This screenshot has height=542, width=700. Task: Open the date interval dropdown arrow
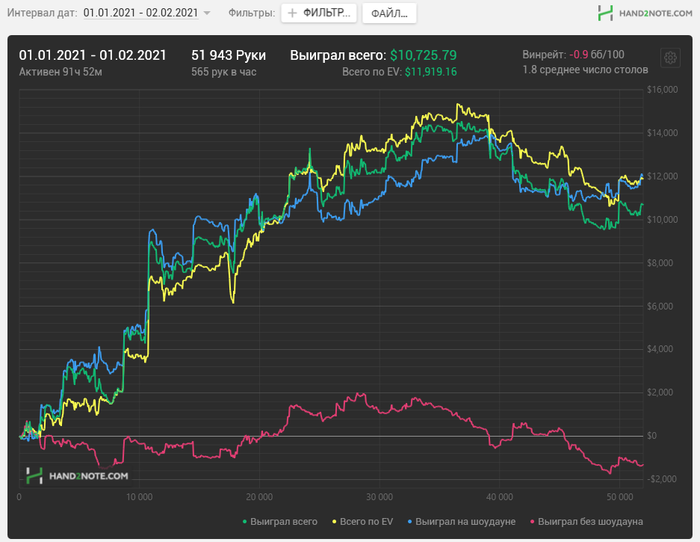coord(207,13)
